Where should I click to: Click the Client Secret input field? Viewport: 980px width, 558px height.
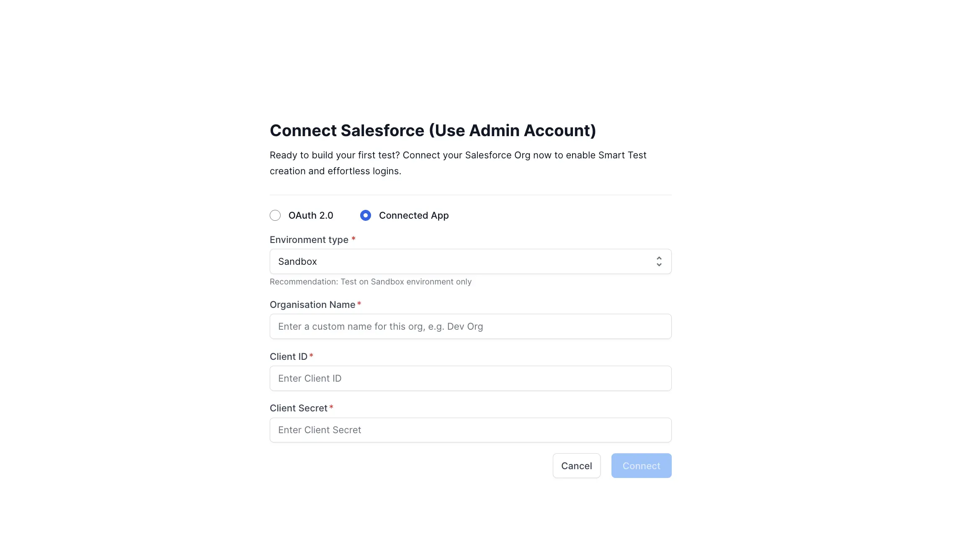tap(470, 430)
